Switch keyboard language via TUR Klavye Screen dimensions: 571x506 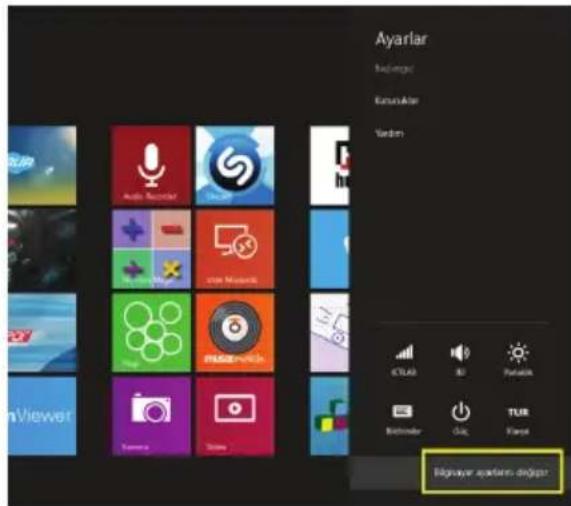(x=518, y=420)
